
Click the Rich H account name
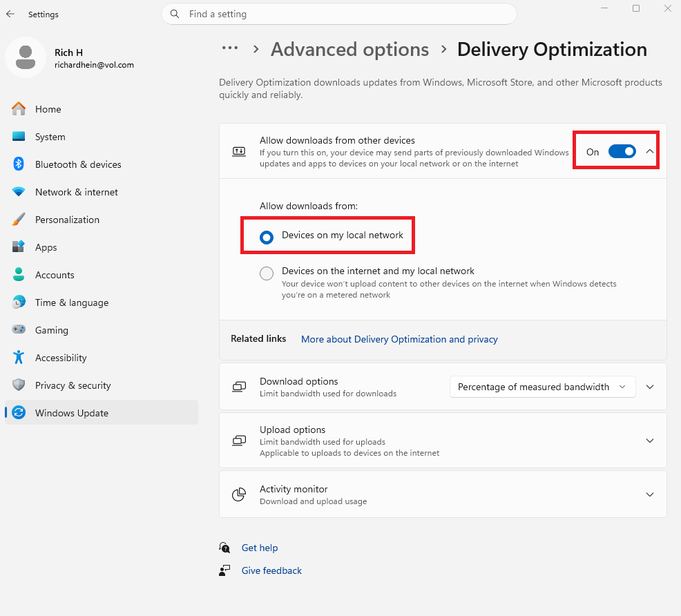(68, 52)
